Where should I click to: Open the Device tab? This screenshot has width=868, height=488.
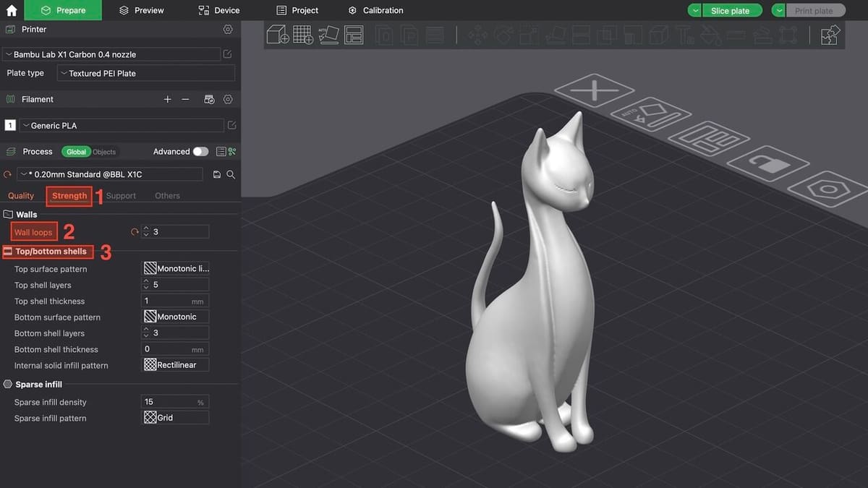[x=219, y=10]
